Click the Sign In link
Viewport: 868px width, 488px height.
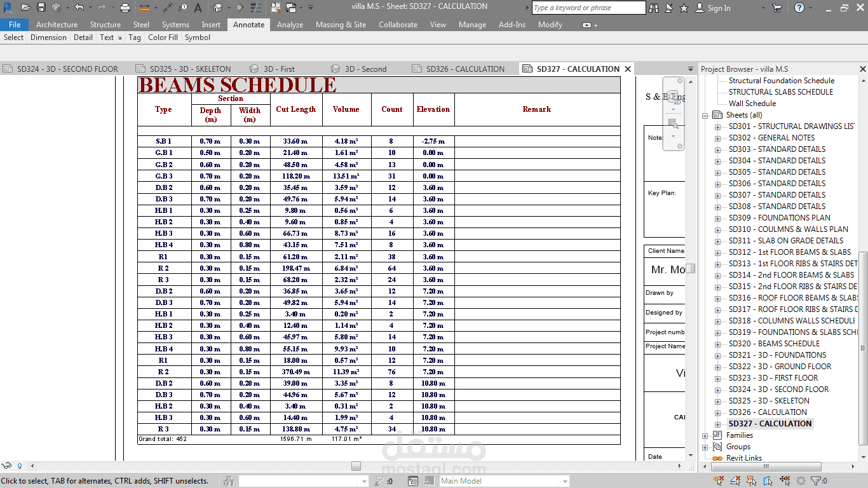pyautogui.click(x=719, y=8)
